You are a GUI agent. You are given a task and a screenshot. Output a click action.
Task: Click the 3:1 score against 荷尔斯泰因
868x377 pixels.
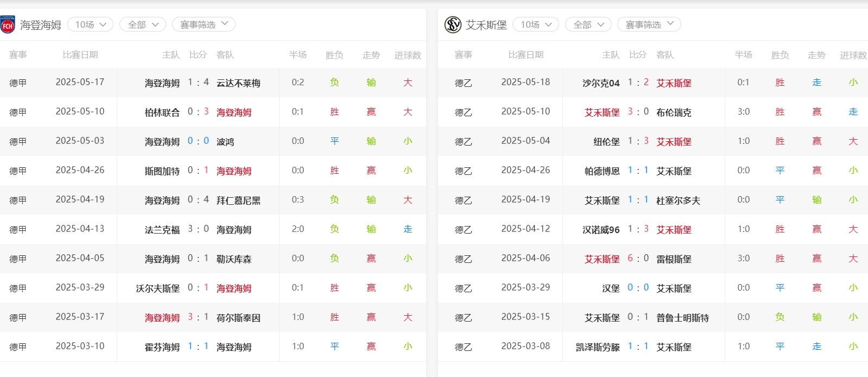198,317
